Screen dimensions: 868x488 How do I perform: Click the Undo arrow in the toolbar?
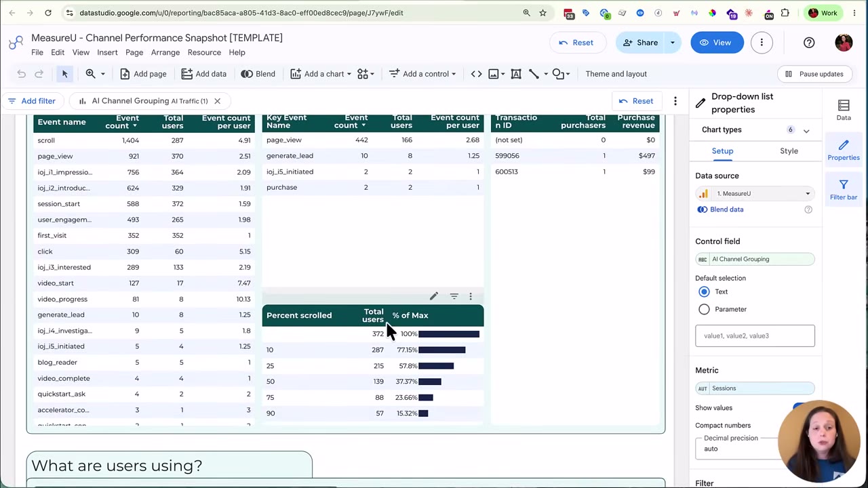click(x=21, y=74)
